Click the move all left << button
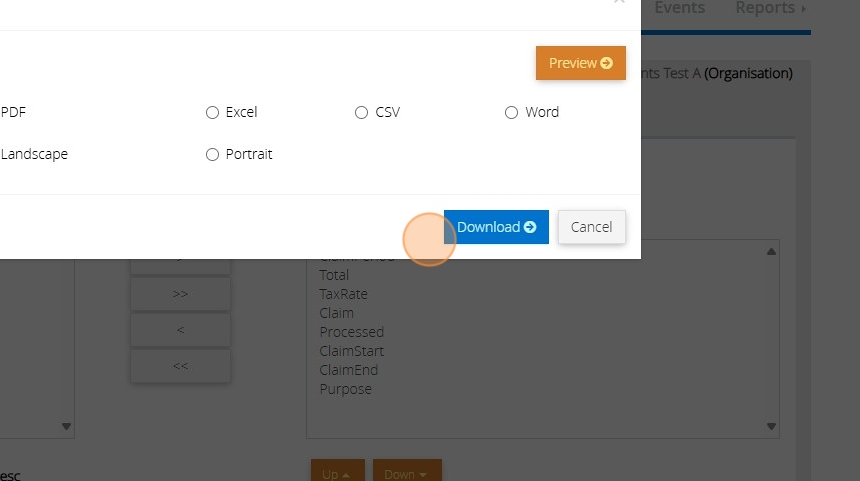Image resolution: width=860 pixels, height=481 pixels. pos(180,366)
